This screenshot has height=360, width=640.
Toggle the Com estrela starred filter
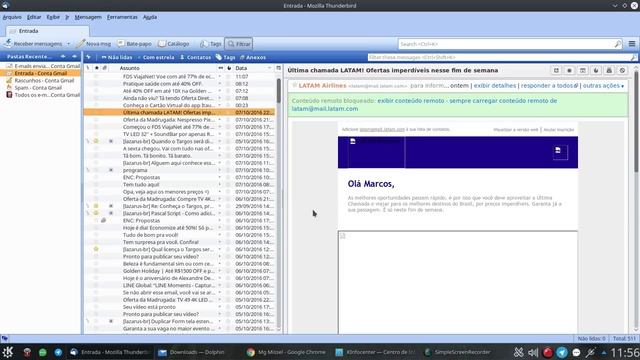point(156,58)
